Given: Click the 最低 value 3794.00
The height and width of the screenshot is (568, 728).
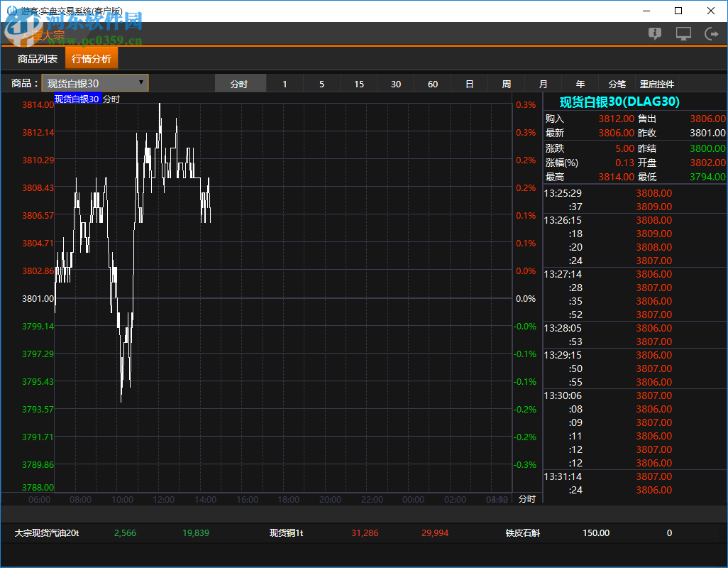Looking at the screenshot, I should 707,177.
